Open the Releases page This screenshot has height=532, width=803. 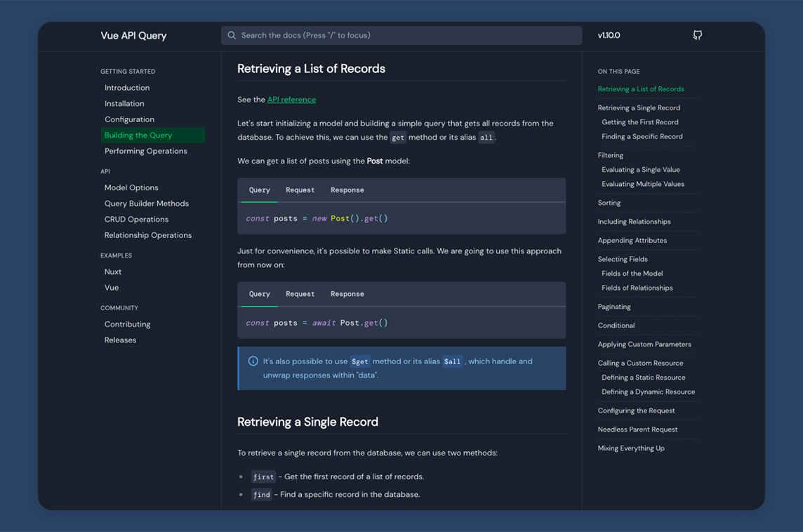[120, 340]
